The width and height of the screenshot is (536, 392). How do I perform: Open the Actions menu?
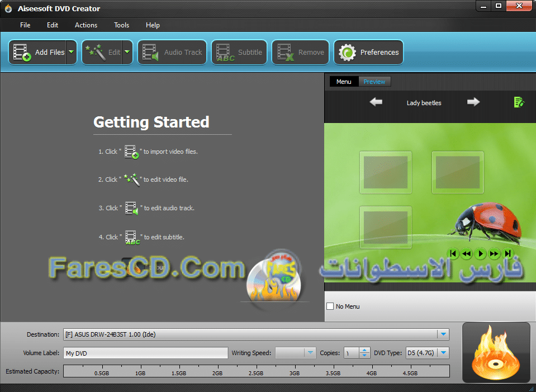pos(86,25)
